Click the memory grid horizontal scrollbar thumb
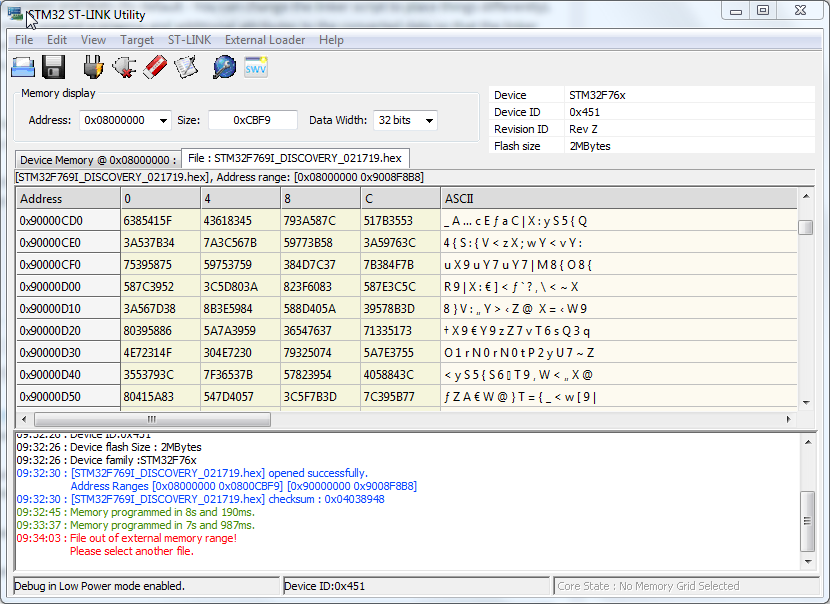Image resolution: width=830 pixels, height=604 pixels. pos(152,419)
